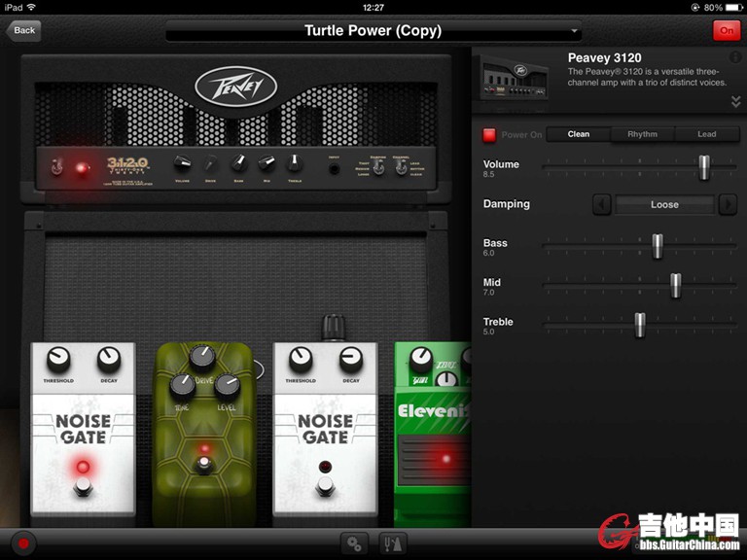Viewport: 747px width, 560px height.
Task: Click the Drive knob on the turtle pedal
Action: (202, 359)
